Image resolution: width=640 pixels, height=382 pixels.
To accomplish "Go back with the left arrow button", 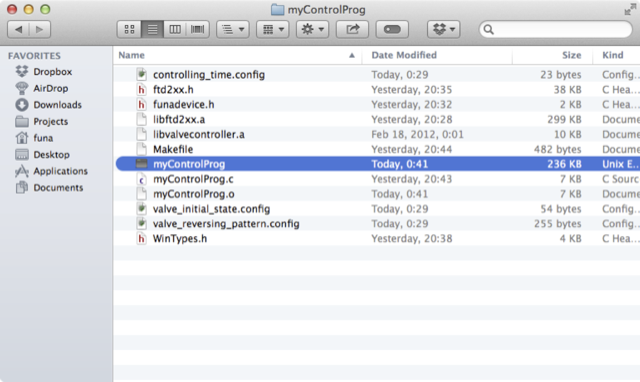I will click(18, 29).
